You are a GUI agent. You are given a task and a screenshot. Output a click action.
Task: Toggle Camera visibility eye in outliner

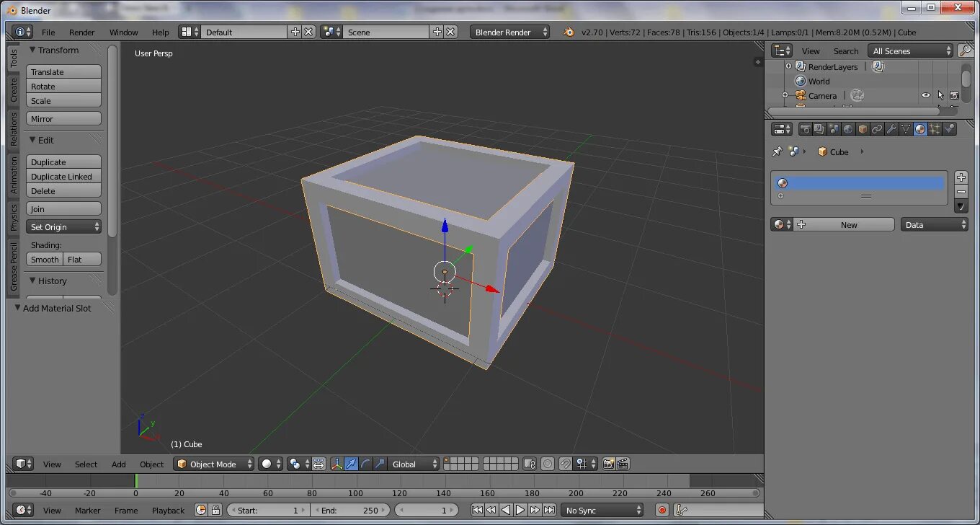(x=926, y=95)
